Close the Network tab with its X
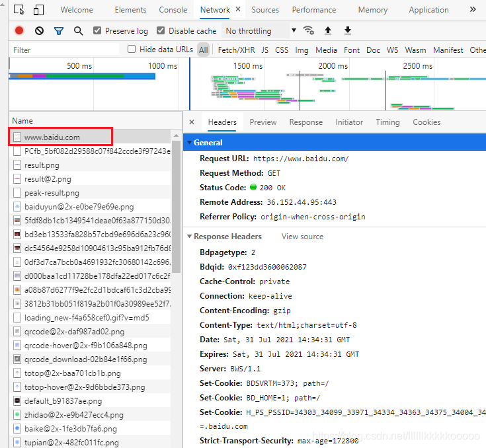This screenshot has height=448, width=486. coord(238,9)
